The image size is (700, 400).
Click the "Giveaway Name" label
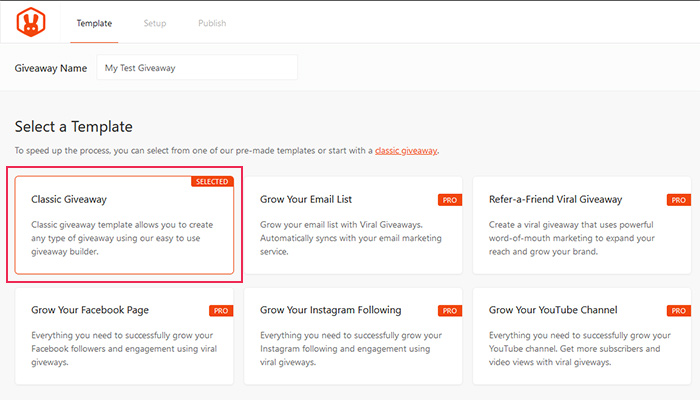point(51,68)
